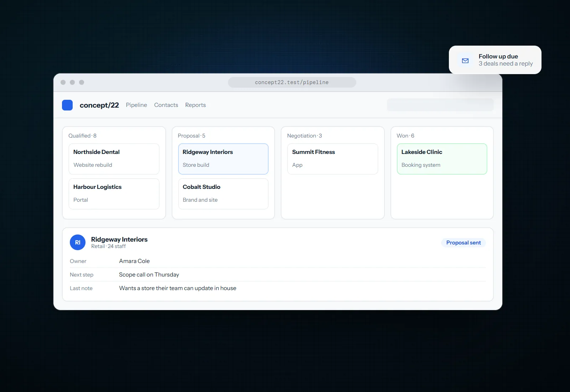This screenshot has height=392, width=570.
Task: Click the Won · 6 column header
Action: (405, 136)
